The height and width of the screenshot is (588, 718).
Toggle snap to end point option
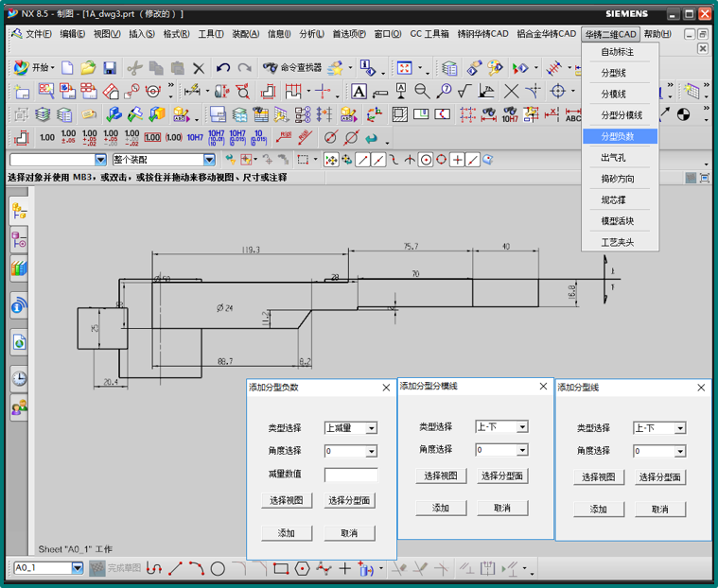(362, 160)
